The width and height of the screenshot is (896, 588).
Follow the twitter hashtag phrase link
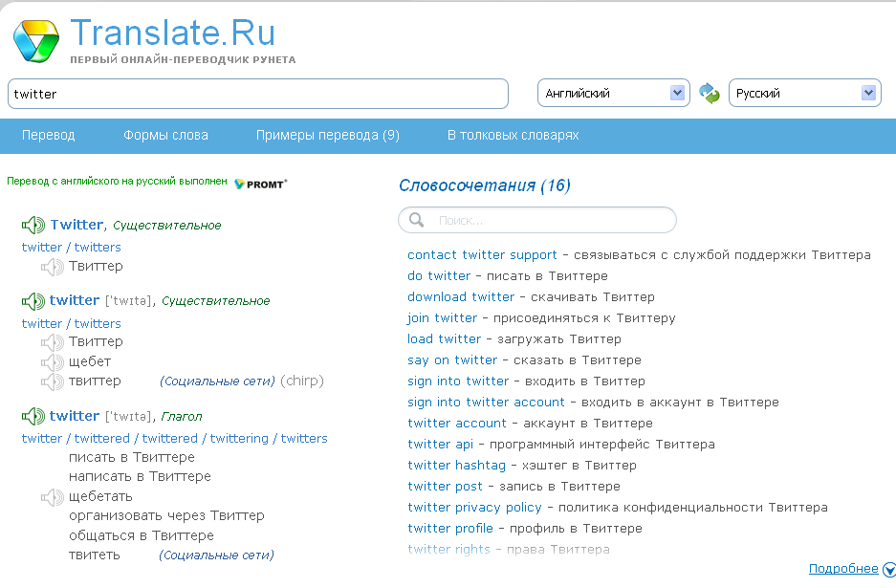tap(456, 466)
